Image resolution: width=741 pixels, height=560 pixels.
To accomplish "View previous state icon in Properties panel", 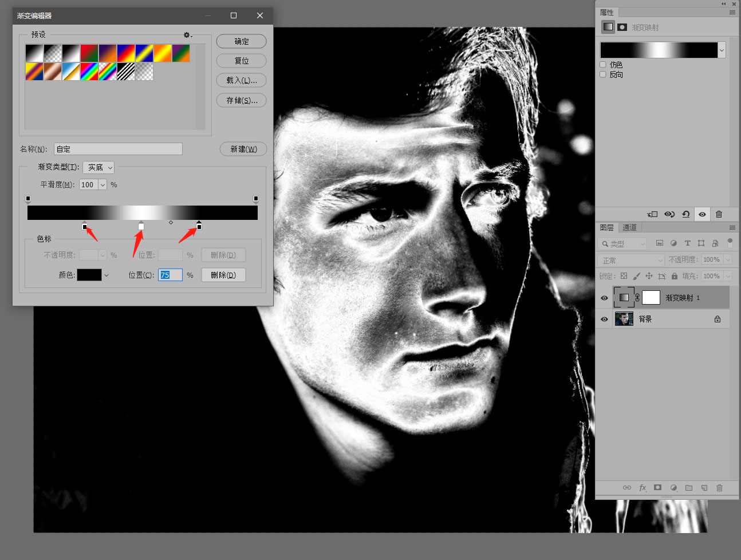I will tap(669, 214).
